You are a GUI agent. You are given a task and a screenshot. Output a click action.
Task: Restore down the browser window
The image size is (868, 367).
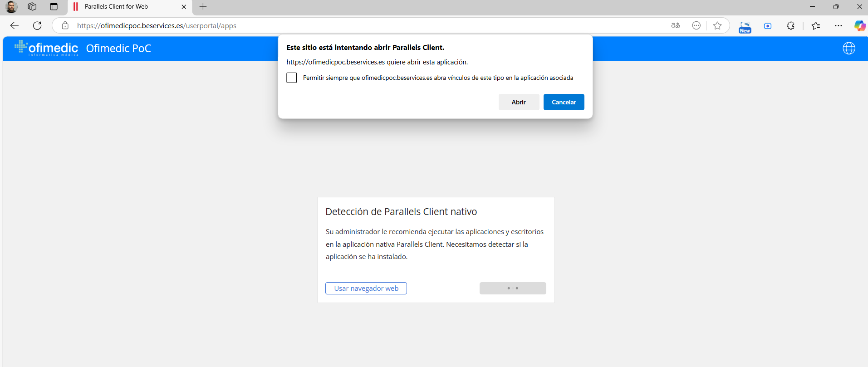(x=836, y=7)
